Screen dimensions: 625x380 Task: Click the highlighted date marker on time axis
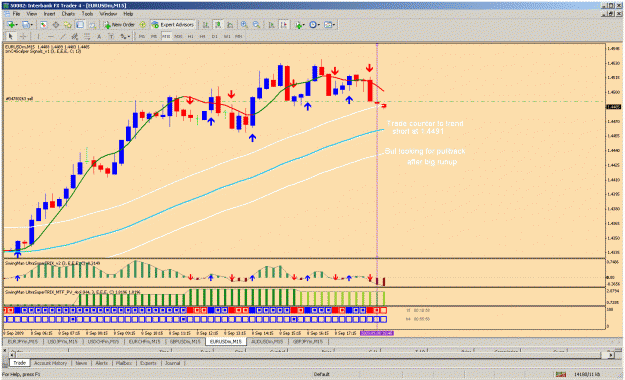point(377,333)
